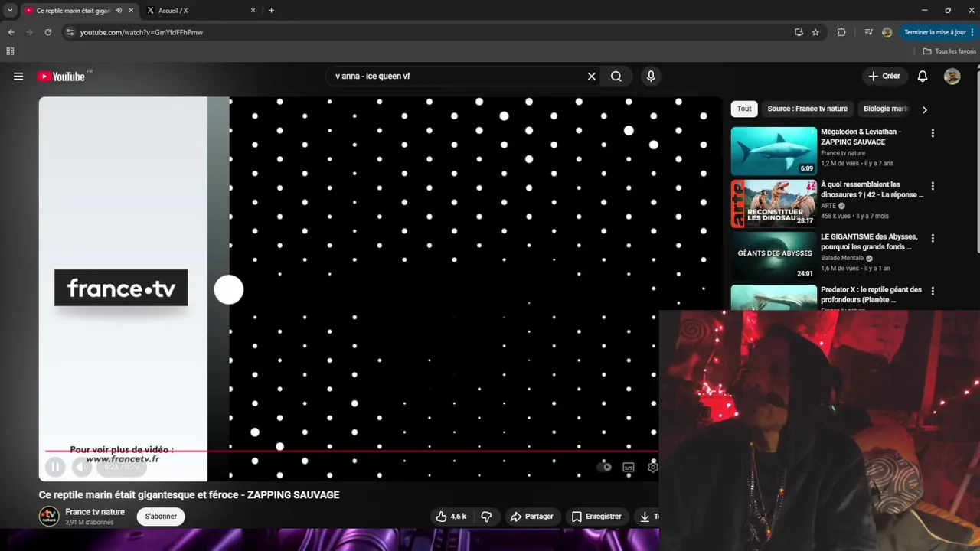Click the video title 'Ce reptile marin était gigantesque'

189,495
